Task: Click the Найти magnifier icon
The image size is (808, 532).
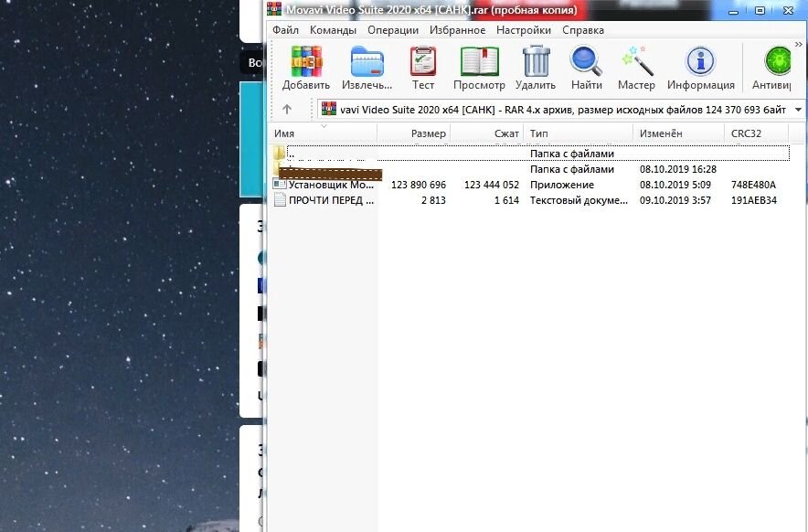Action: (x=587, y=61)
